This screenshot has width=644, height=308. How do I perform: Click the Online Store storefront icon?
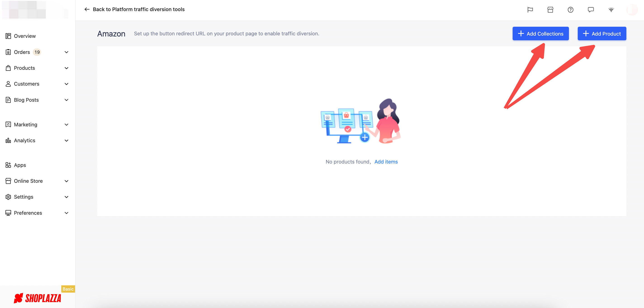point(8,181)
